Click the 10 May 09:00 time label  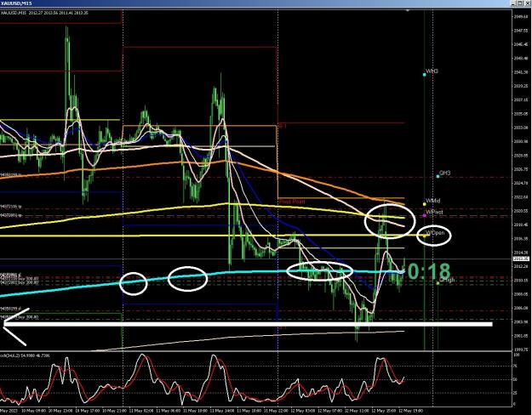pos(33,410)
